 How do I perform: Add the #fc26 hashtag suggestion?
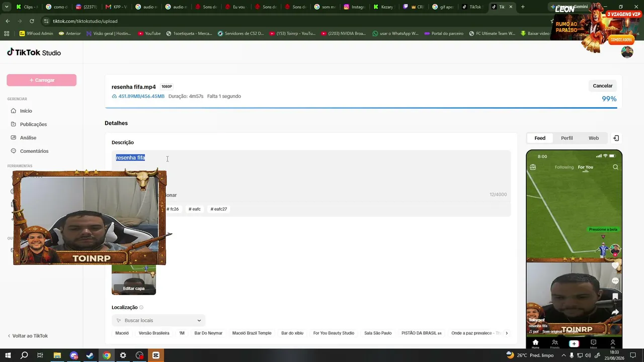coord(173,209)
